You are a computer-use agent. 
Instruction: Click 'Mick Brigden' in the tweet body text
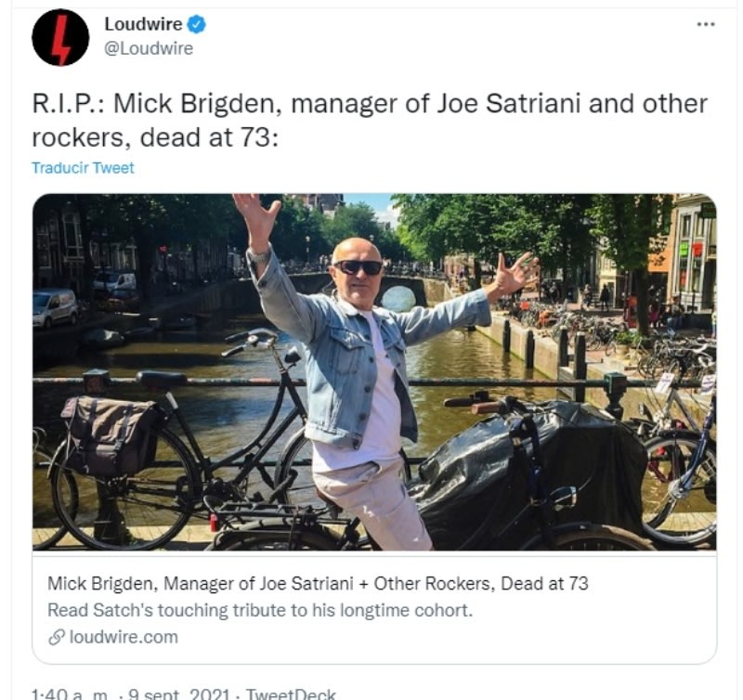coord(198,104)
